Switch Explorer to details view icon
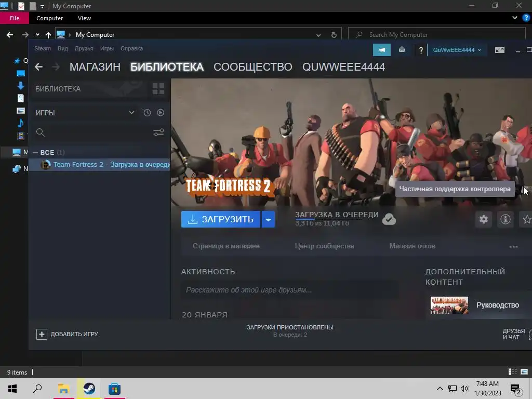This screenshot has width=532, height=399. pos(513,372)
